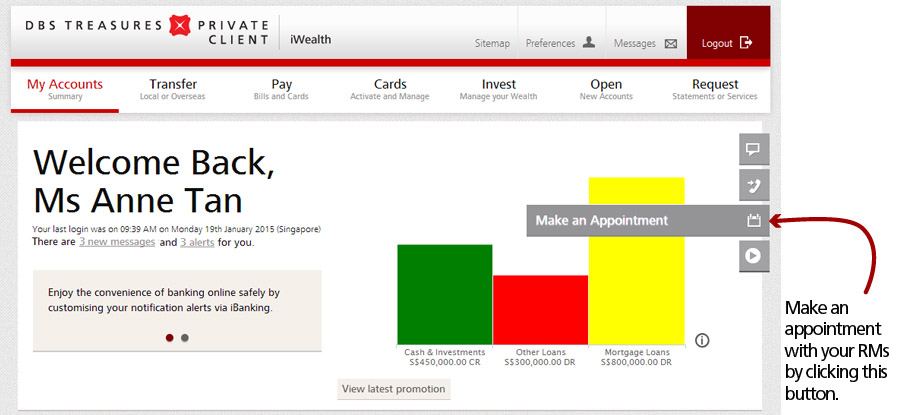Click the envelope icon next to Messages
Viewport: 910px width, 415px height.
pos(671,44)
